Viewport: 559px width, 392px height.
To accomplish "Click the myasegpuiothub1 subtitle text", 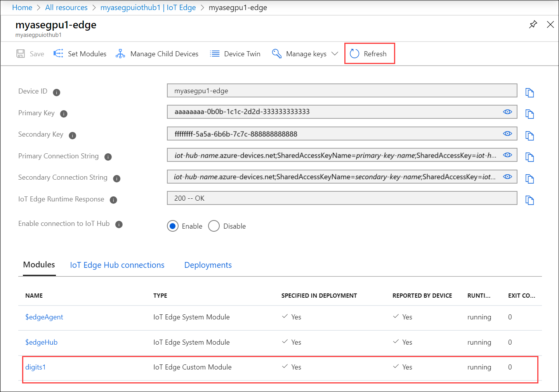I will pos(38,35).
